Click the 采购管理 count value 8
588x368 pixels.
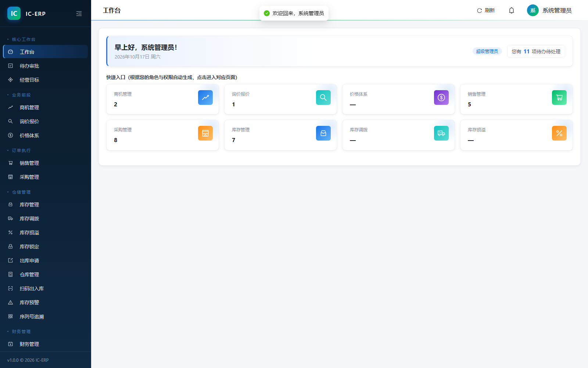[x=115, y=140]
